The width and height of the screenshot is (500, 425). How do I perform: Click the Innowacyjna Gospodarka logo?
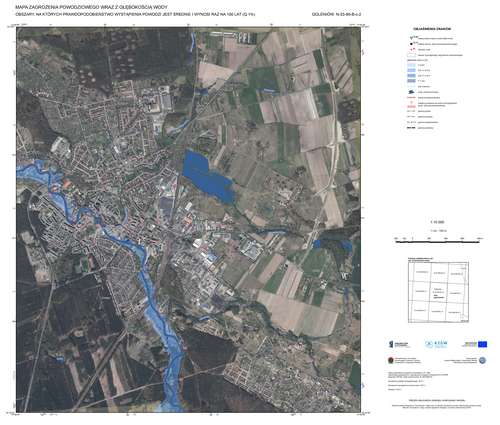pos(400,344)
